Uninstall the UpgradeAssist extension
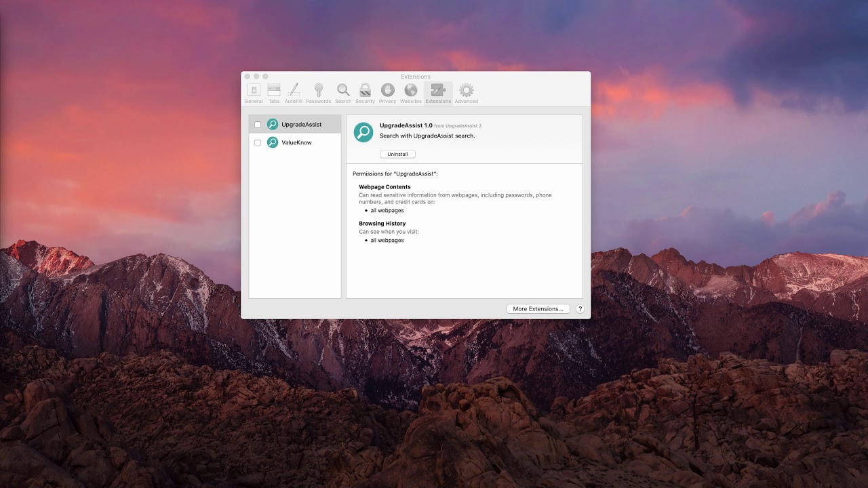868x488 pixels. 398,154
